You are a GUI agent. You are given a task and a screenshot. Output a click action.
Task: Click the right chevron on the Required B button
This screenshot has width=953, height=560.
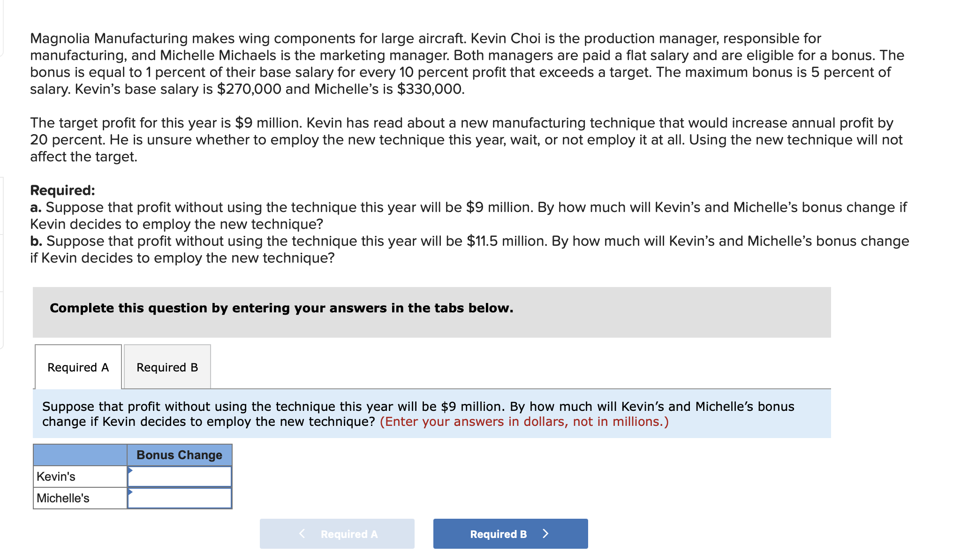pyautogui.click(x=545, y=533)
